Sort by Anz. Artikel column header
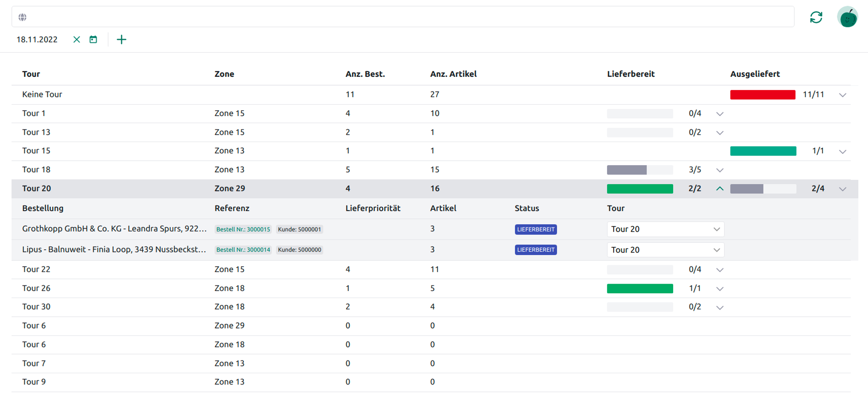The image size is (868, 411). point(453,74)
